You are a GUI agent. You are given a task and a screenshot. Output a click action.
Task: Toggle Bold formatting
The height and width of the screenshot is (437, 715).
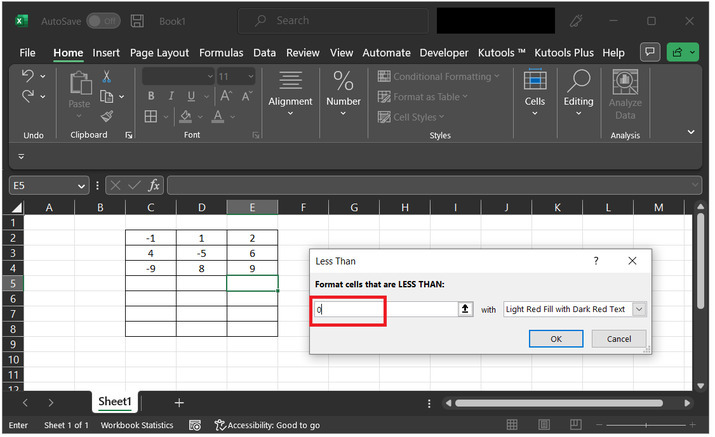(x=151, y=96)
